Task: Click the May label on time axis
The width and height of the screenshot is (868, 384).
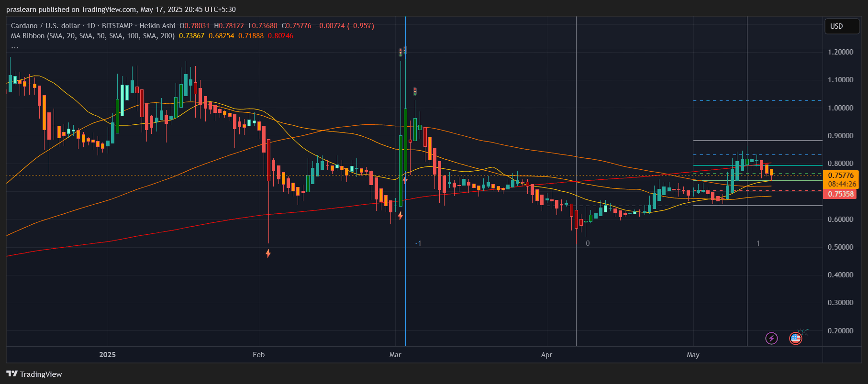Action: coord(693,355)
